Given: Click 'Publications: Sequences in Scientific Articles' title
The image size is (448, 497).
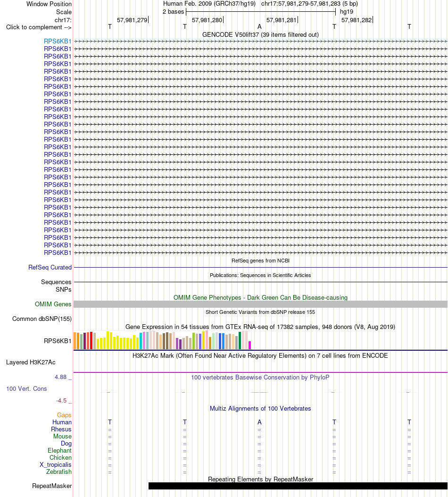Looking at the screenshot, I should [260, 275].
